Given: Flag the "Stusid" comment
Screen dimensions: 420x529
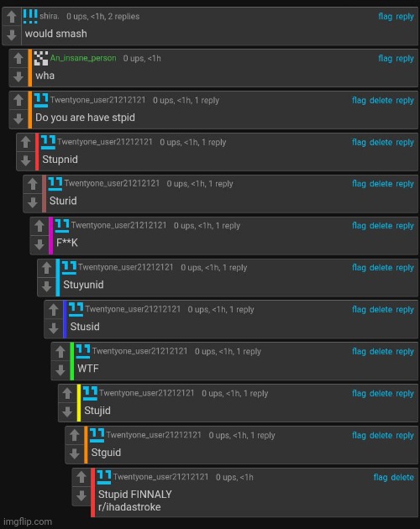Looking at the screenshot, I should [359, 309].
